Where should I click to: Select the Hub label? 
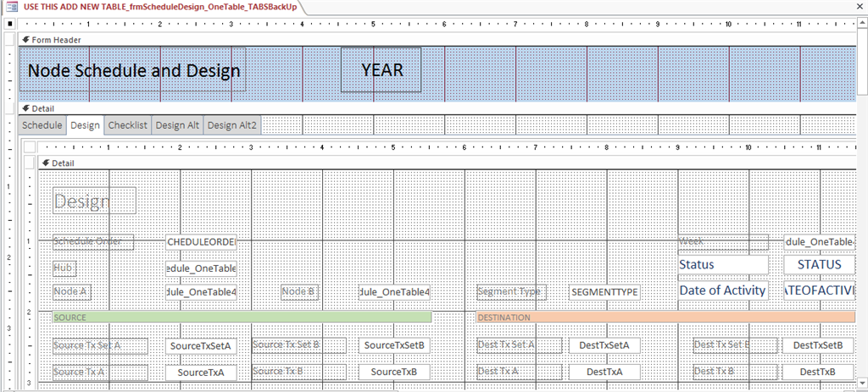click(x=64, y=268)
